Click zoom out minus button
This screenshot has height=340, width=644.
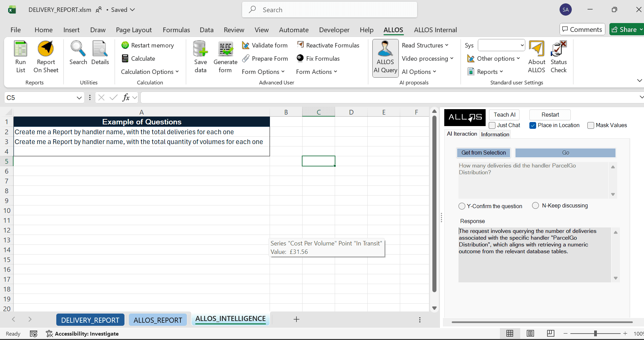pyautogui.click(x=565, y=334)
